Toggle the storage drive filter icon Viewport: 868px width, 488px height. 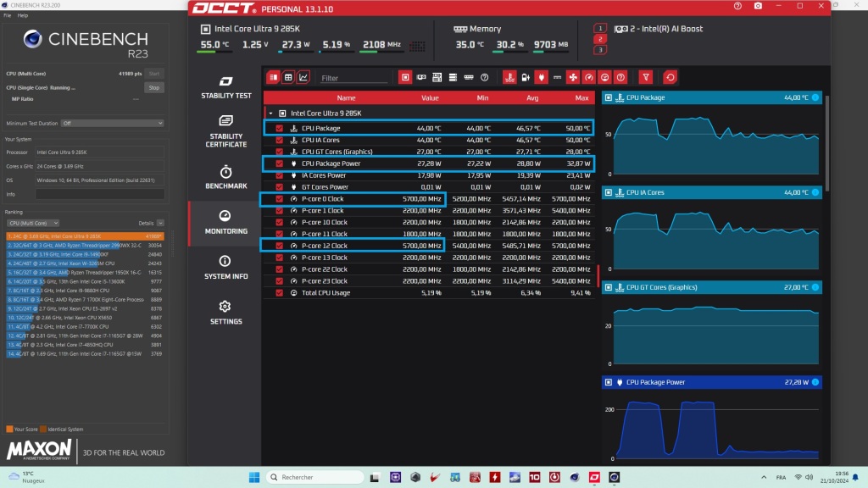[453, 77]
